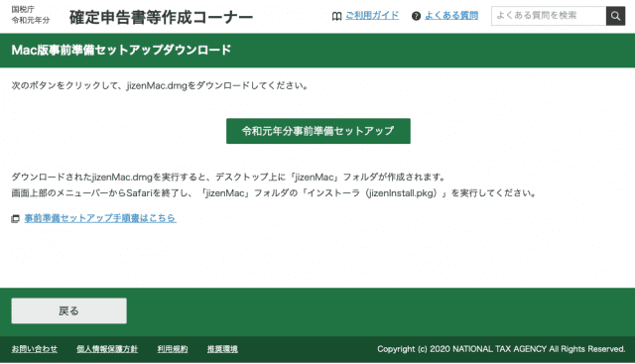
Task: Open the 推奨環境 footer link
Action: pos(222,349)
